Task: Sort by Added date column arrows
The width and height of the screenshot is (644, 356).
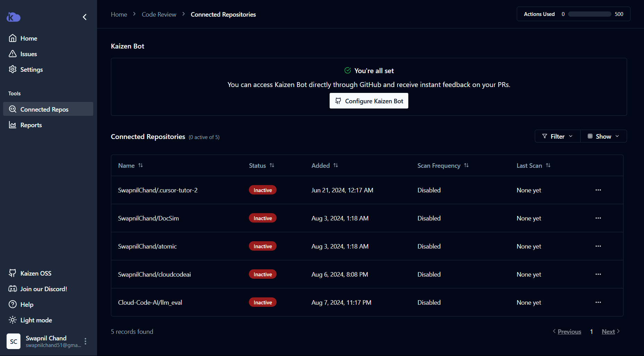Action: 336,165
